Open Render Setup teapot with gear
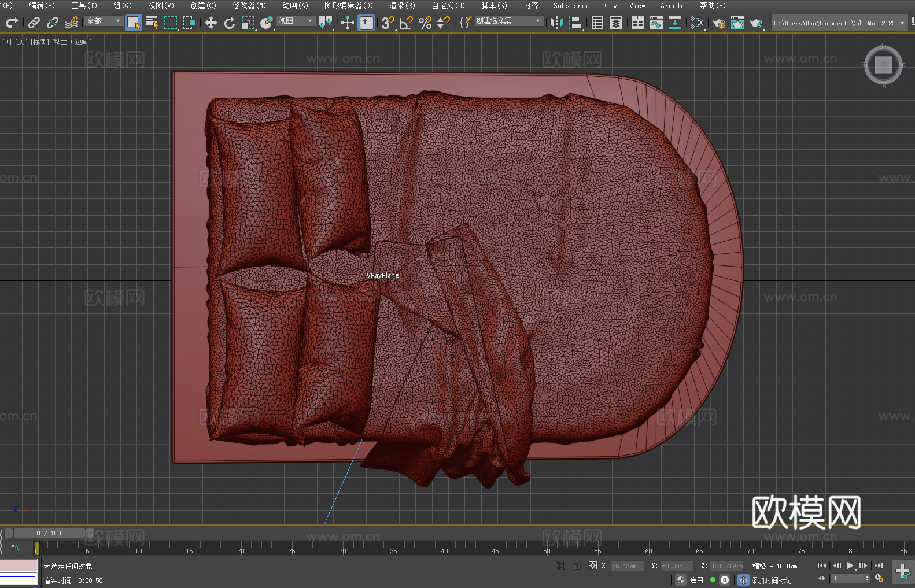The width and height of the screenshot is (915, 588). [719, 23]
